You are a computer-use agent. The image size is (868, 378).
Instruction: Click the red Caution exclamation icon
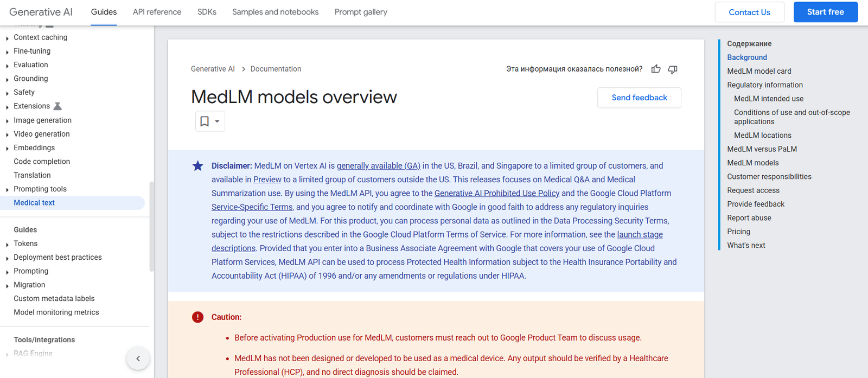coord(198,317)
